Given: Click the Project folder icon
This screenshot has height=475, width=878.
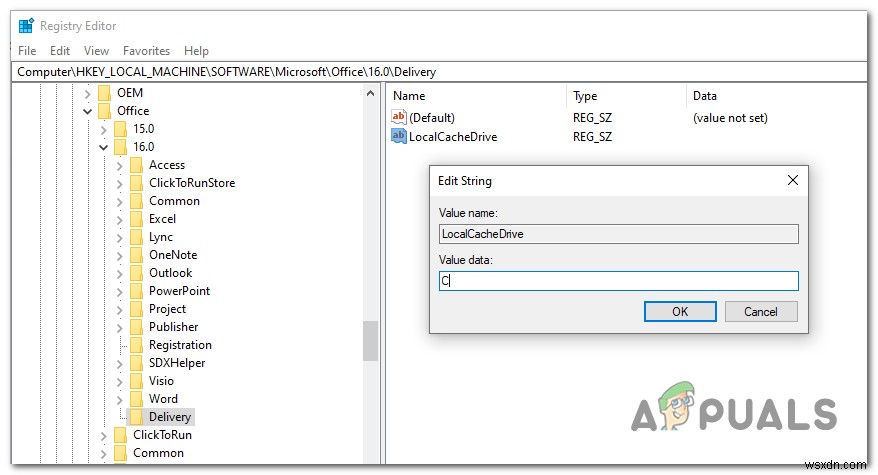Looking at the screenshot, I should click(x=136, y=309).
